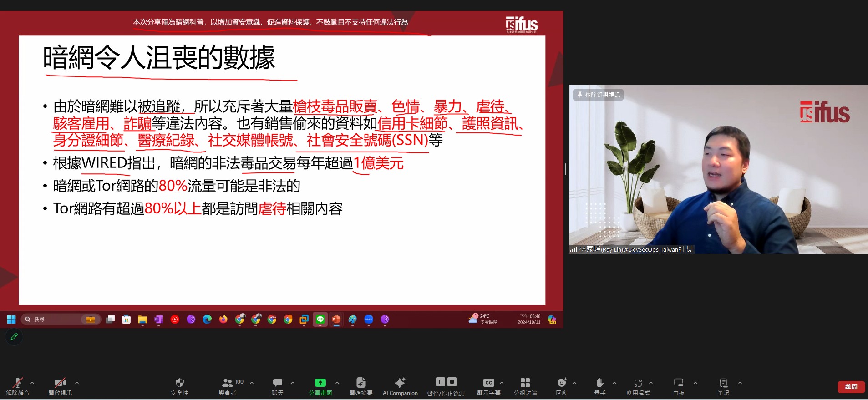Click Remove Pin (移除釘選視訊) on the speaker video
Viewport: 868px width, 400px height.
[x=598, y=95]
